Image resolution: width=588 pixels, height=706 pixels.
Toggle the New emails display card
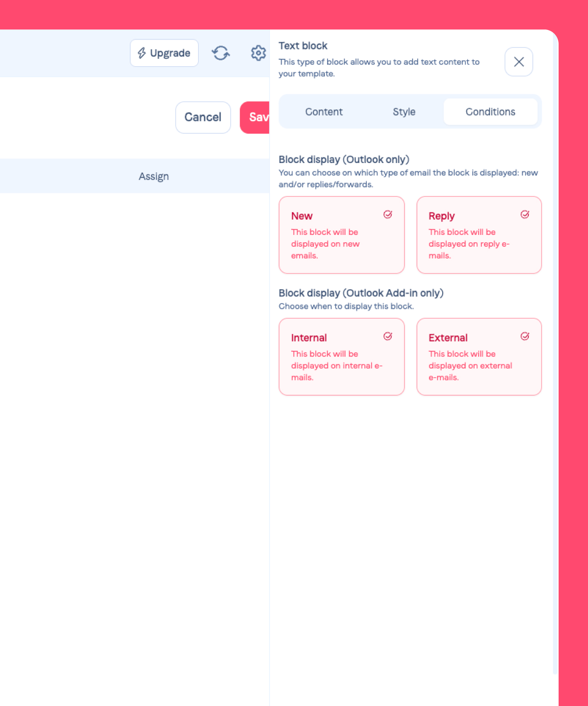point(342,235)
